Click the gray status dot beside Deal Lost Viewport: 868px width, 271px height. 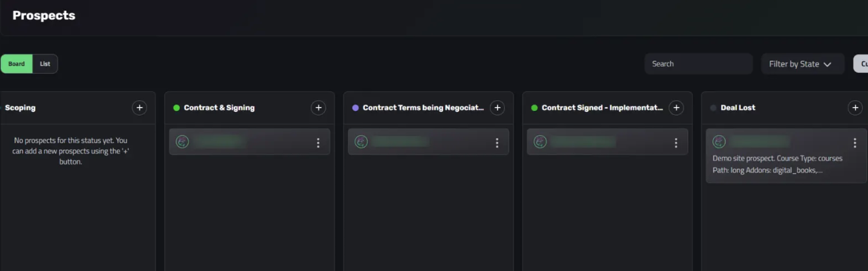tap(713, 108)
